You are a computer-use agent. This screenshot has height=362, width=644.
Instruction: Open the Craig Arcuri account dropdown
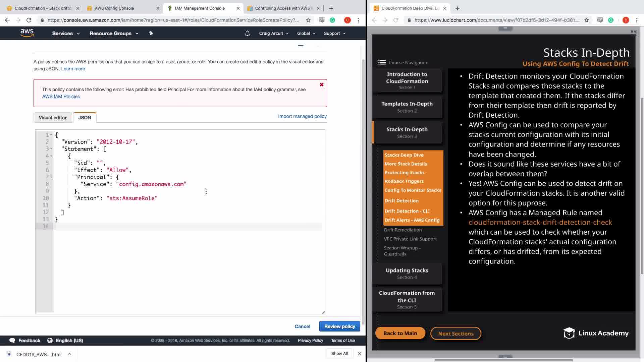click(273, 34)
